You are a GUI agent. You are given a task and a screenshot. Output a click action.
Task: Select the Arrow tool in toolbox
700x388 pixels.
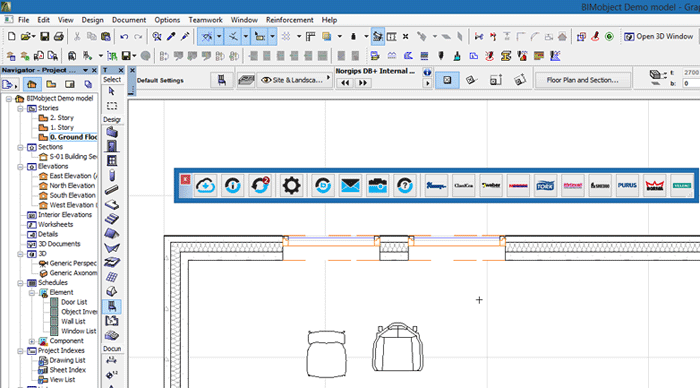(112, 92)
